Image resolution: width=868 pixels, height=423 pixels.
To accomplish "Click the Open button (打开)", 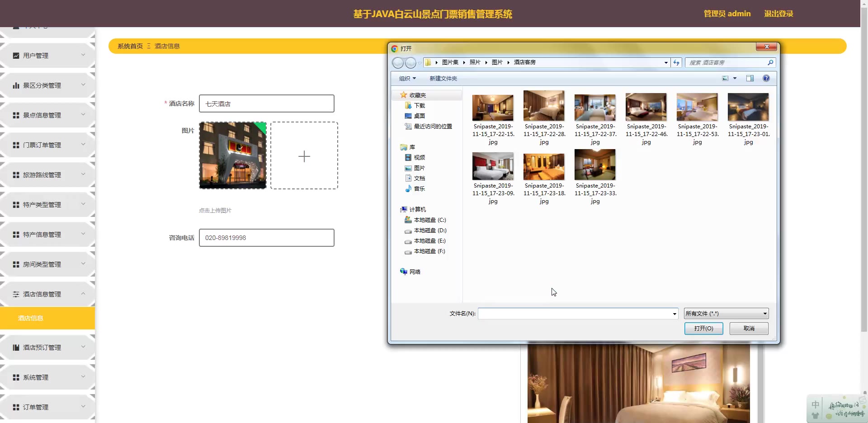I will [703, 329].
